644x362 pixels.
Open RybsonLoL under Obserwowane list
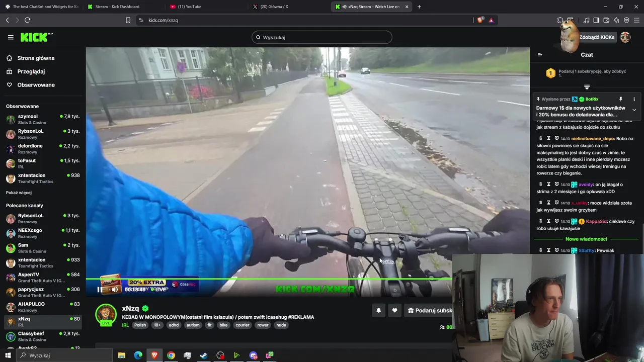pos(43,134)
